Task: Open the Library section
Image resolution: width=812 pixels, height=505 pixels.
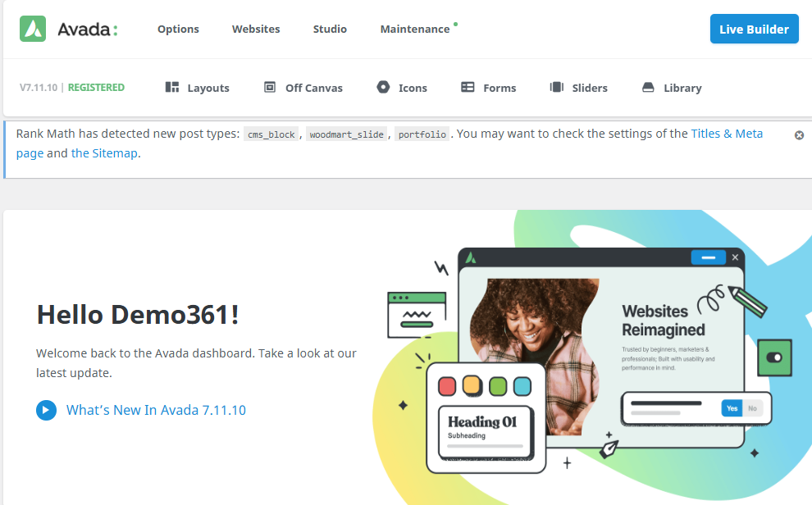Action: tap(682, 88)
